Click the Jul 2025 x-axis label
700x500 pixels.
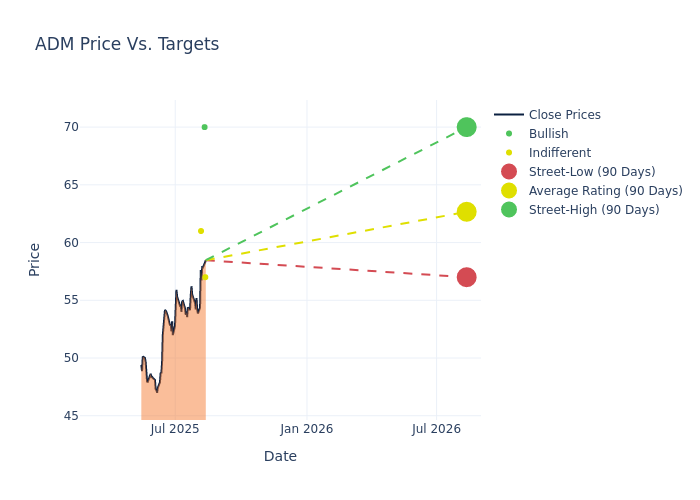pyautogui.click(x=175, y=429)
